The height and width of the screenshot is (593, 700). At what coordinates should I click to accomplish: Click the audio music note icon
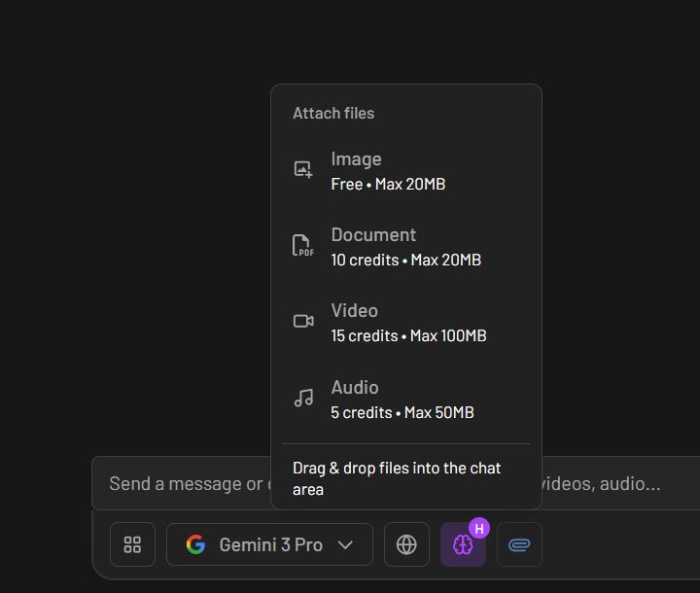click(x=303, y=398)
